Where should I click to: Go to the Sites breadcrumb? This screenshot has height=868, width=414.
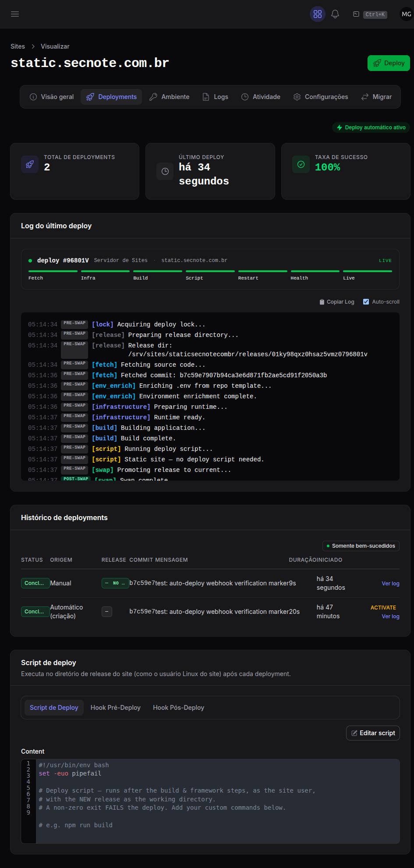[x=18, y=46]
